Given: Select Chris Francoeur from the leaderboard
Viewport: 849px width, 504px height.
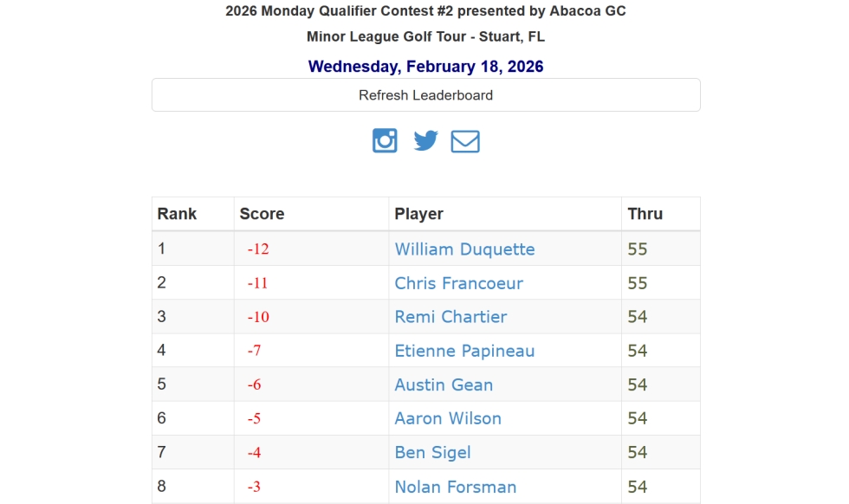Looking at the screenshot, I should [457, 282].
